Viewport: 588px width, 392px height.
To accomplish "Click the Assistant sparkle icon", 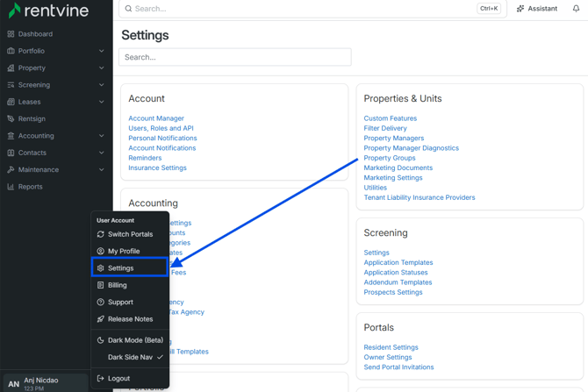I will [520, 9].
